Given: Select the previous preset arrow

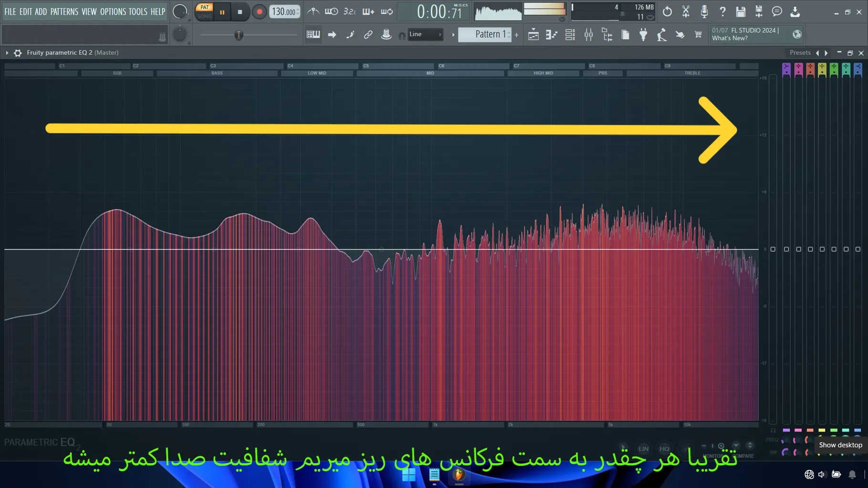Looking at the screenshot, I should 817,53.
